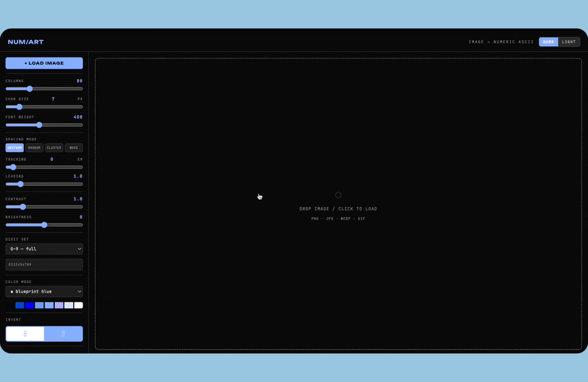Image resolution: width=588 pixels, height=382 pixels.
Task: Adjust the Char Size slider
Action: tap(44, 107)
